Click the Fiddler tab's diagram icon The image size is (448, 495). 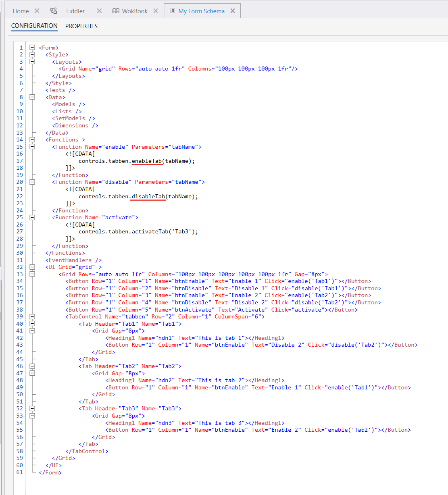click(x=54, y=11)
